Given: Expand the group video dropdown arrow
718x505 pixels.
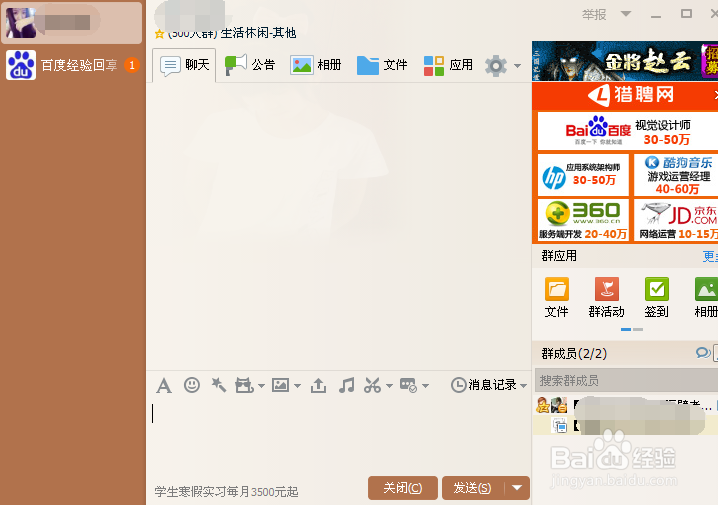Looking at the screenshot, I should 261,386.
